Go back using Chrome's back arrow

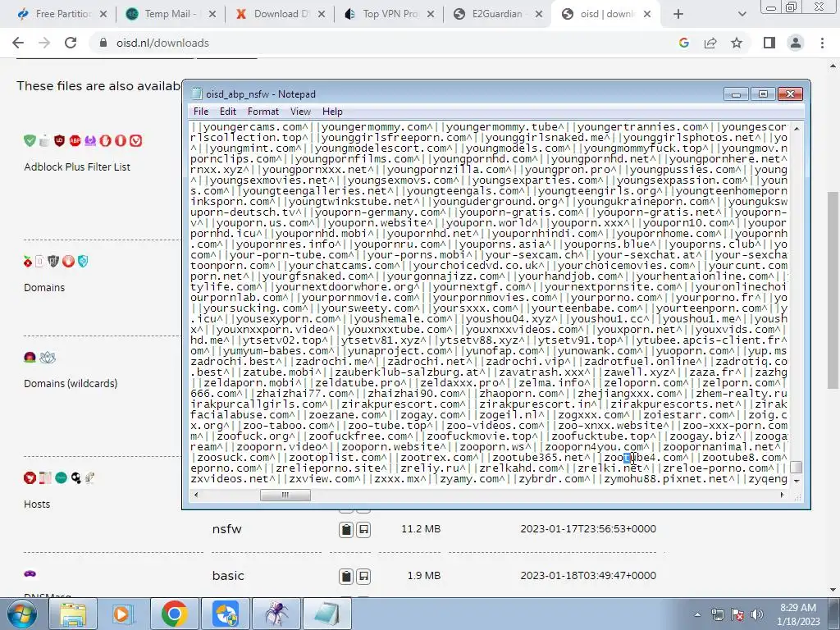(18, 43)
